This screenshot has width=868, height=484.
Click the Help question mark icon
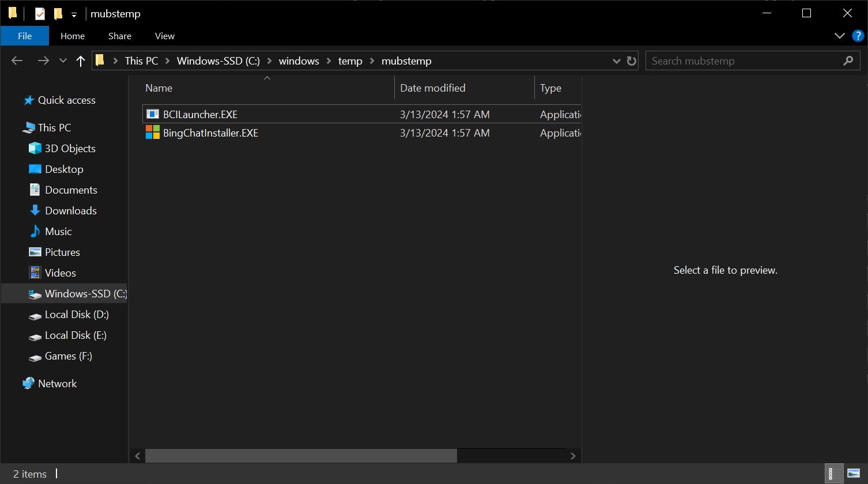pos(857,36)
